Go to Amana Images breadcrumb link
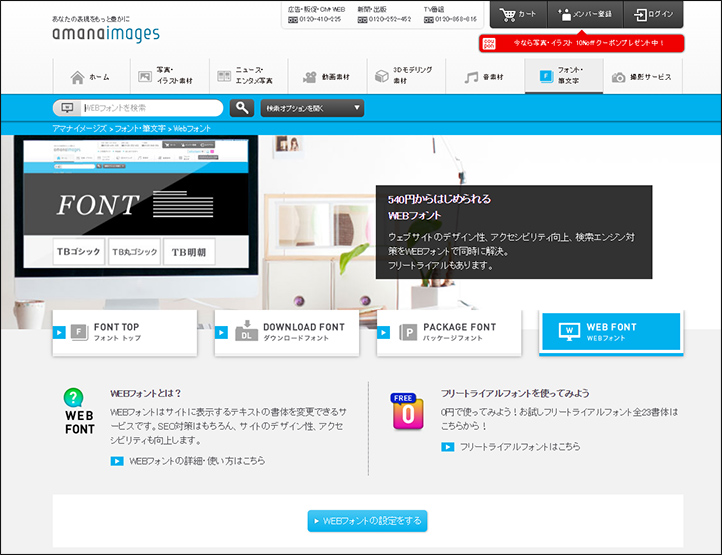The height and width of the screenshot is (555, 722). click(80, 129)
